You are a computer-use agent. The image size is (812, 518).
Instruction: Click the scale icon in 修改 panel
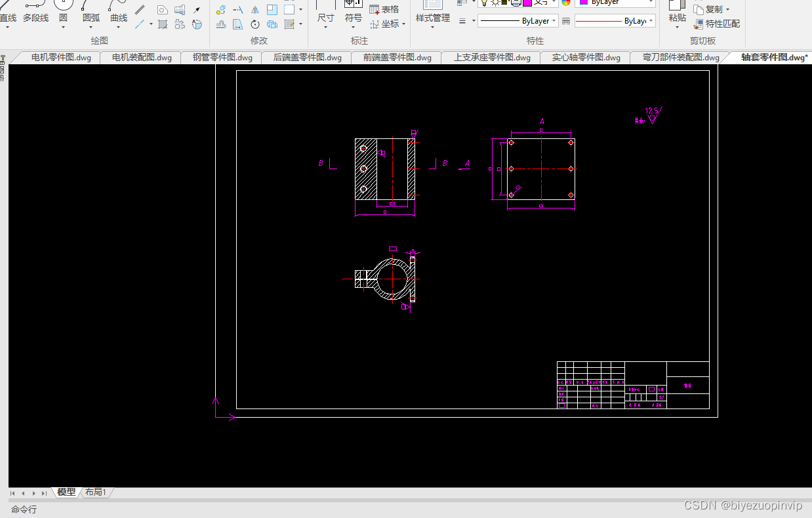coord(272,10)
